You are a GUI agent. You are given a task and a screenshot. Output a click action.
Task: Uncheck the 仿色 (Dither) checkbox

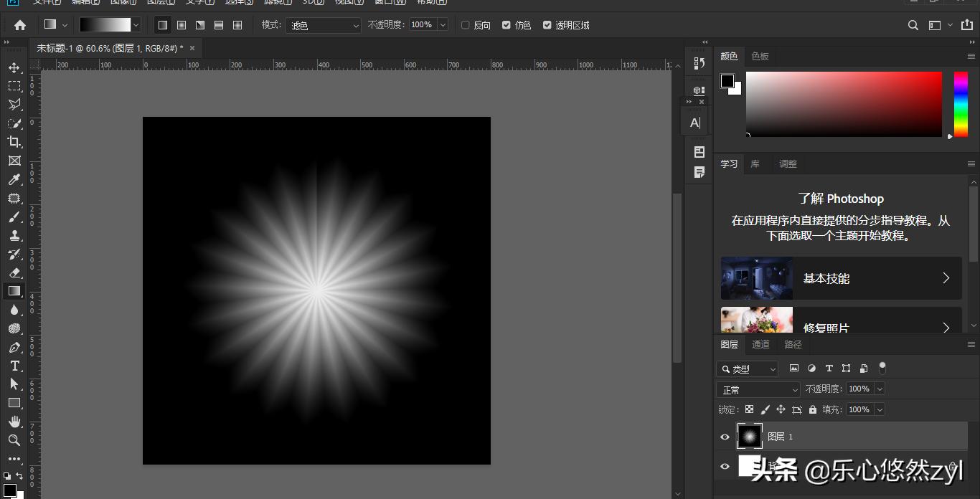(507, 25)
